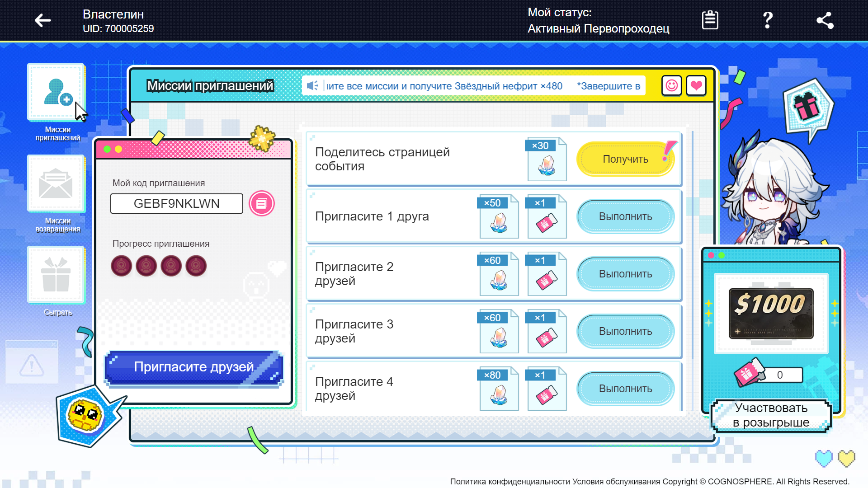
Task: Click the pink heart icon
Action: pyautogui.click(x=696, y=85)
